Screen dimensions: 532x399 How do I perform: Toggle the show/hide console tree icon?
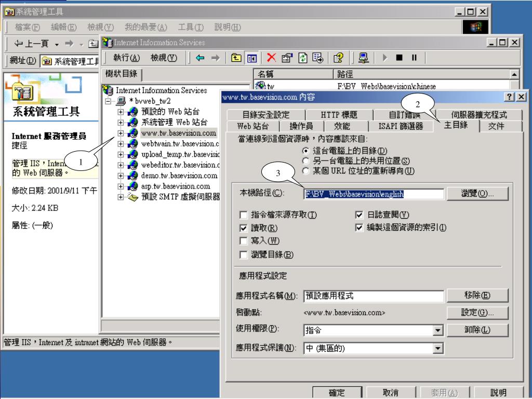[252, 58]
